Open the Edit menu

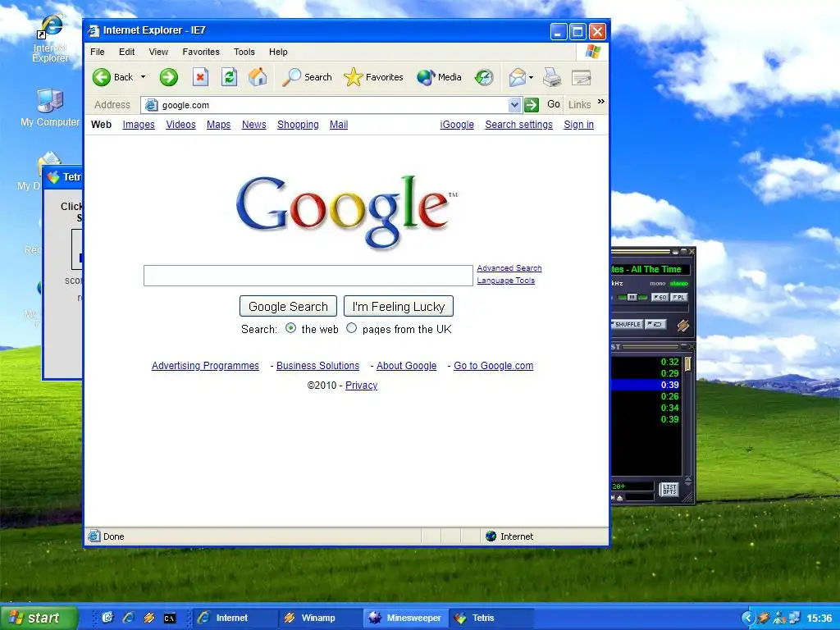[x=127, y=52]
